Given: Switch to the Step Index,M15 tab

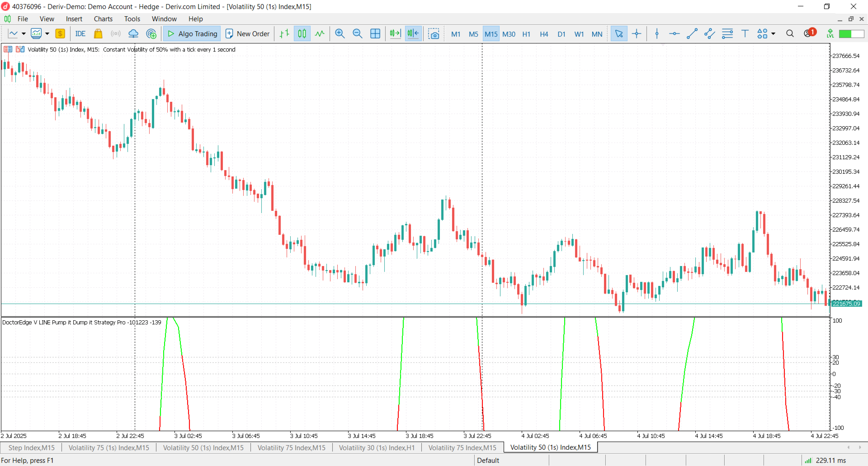Looking at the screenshot, I should pos(31,448).
